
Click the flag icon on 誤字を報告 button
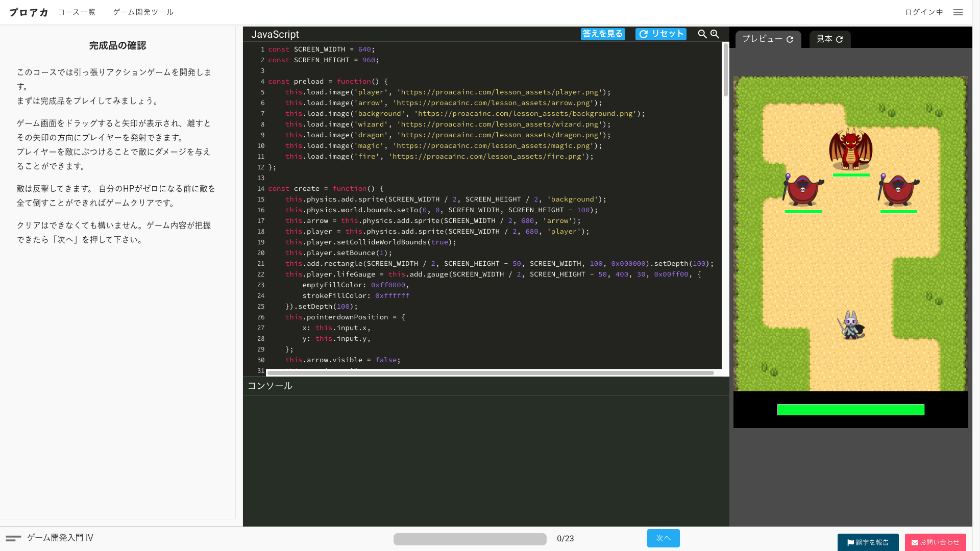point(850,542)
